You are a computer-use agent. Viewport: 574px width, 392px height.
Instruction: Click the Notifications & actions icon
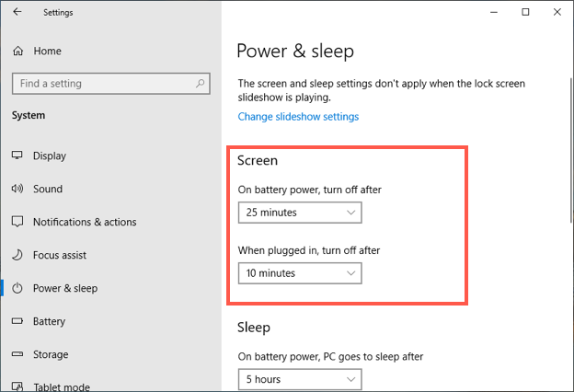[17, 222]
